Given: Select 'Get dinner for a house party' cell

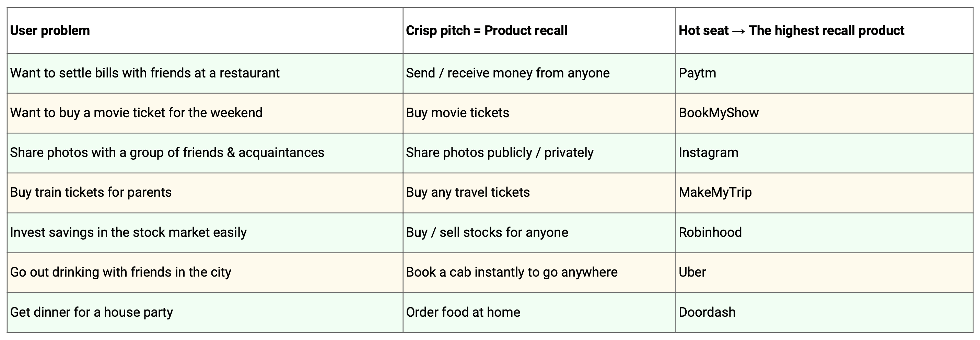Looking at the screenshot, I should 205,313.
